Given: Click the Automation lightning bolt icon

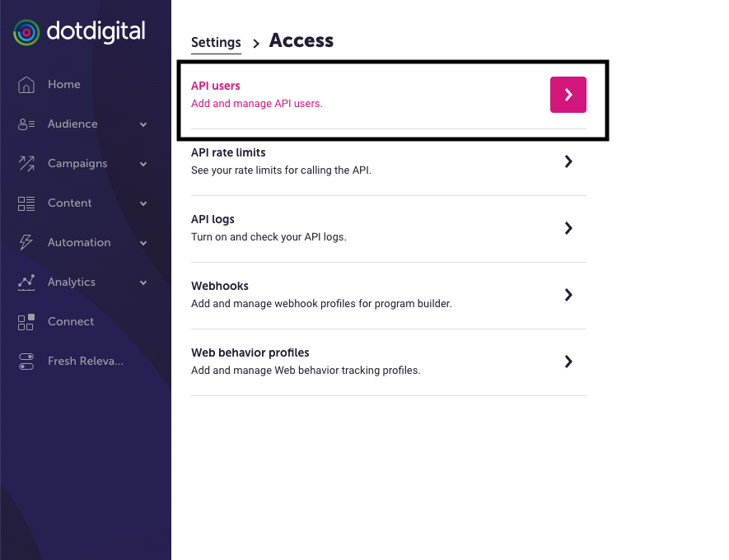Looking at the screenshot, I should point(26,243).
